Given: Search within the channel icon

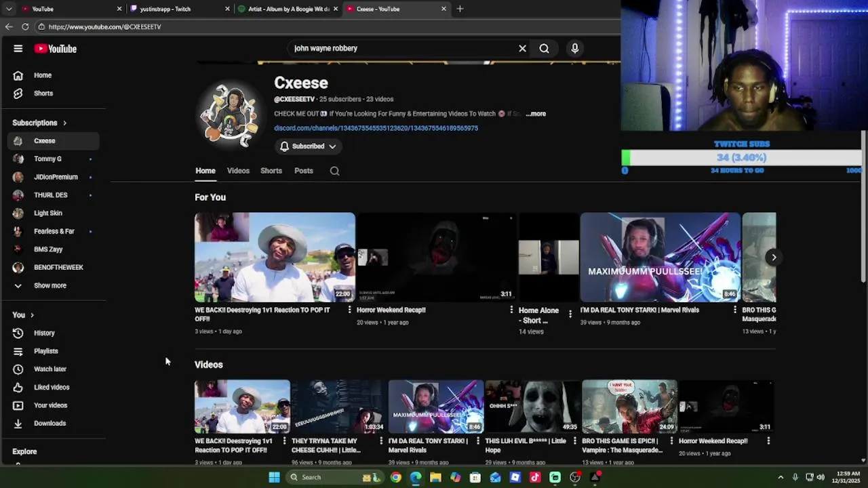Looking at the screenshot, I should (x=334, y=171).
